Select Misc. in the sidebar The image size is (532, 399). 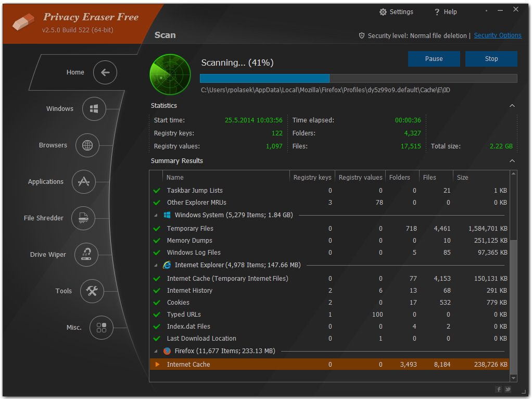tap(74, 327)
